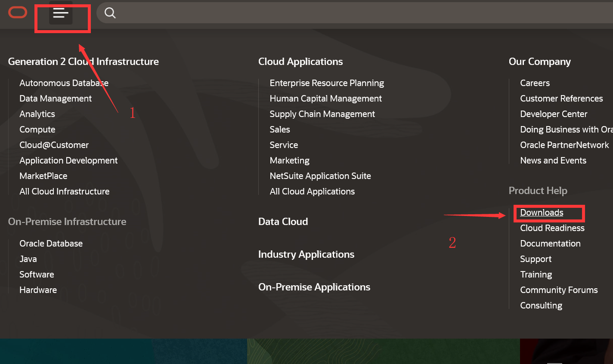Viewport: 613px width, 364px height.
Task: Open Our Company heading
Action: pyautogui.click(x=539, y=62)
